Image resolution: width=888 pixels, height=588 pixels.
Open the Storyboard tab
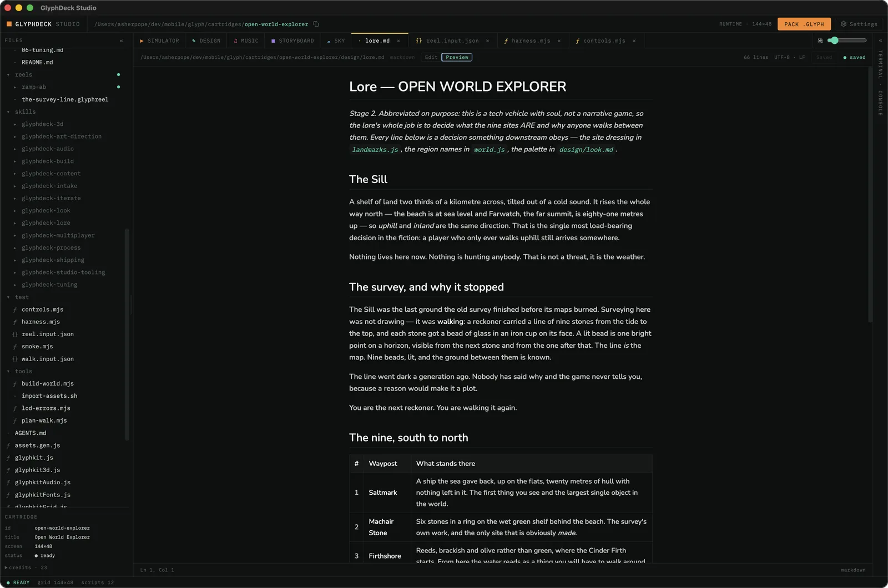[x=292, y=41]
